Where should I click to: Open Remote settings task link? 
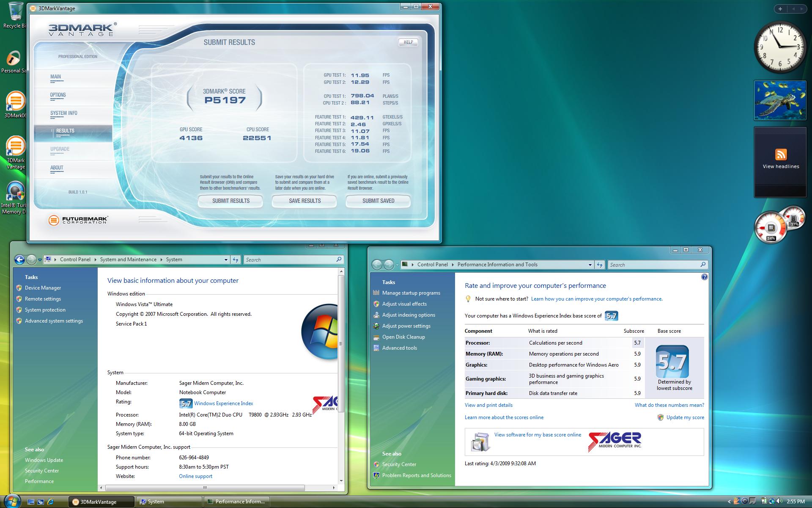(x=43, y=299)
